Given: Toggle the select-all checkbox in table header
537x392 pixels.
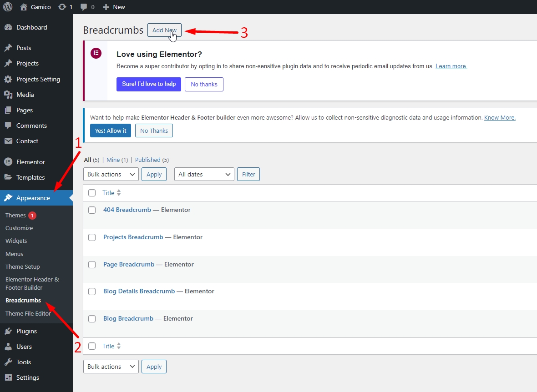Looking at the screenshot, I should pyautogui.click(x=92, y=193).
